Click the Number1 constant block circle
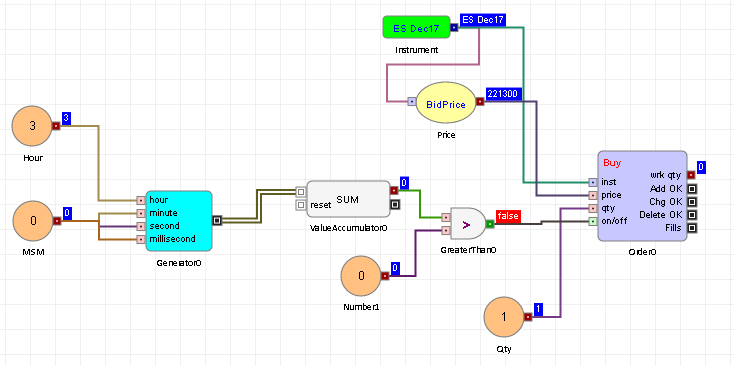Viewport: 734px width, 366px height. (x=361, y=276)
